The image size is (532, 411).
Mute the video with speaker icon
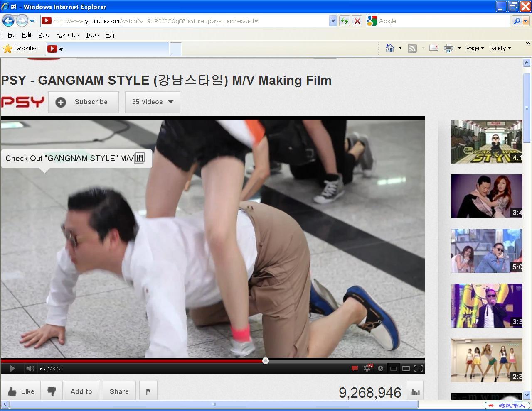tap(30, 368)
